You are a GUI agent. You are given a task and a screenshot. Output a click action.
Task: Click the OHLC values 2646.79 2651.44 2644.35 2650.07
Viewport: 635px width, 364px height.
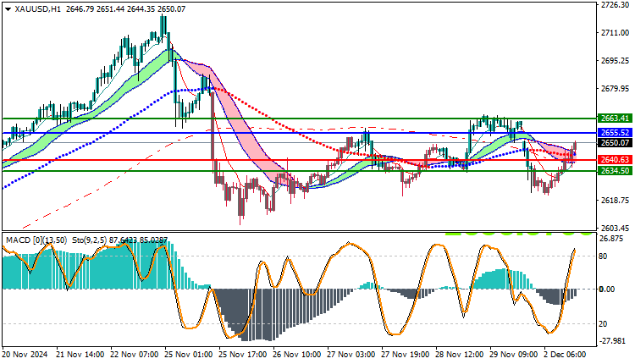(125, 9)
